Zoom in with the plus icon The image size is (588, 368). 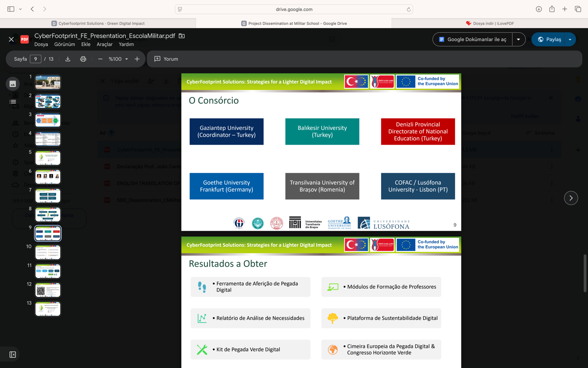click(x=137, y=59)
